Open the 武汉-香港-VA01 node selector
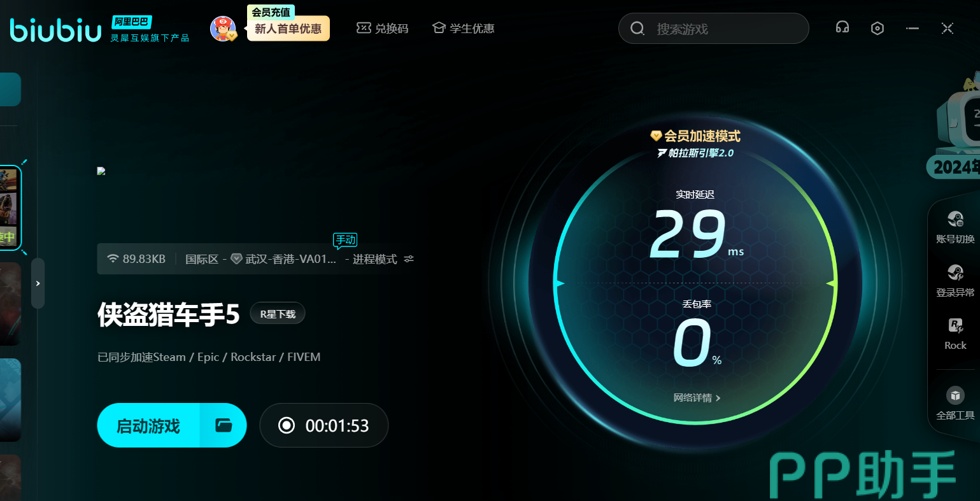The height and width of the screenshot is (501, 980). click(x=284, y=259)
